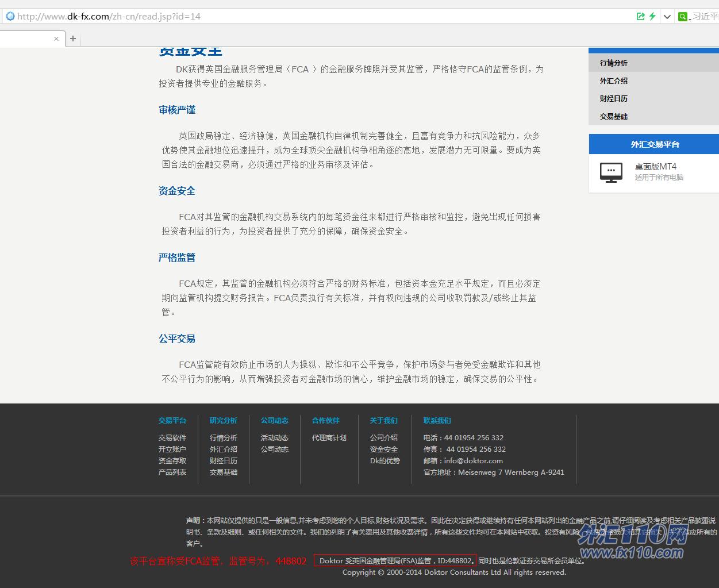
Task: Open the 活动动态 footer link
Action: (275, 438)
